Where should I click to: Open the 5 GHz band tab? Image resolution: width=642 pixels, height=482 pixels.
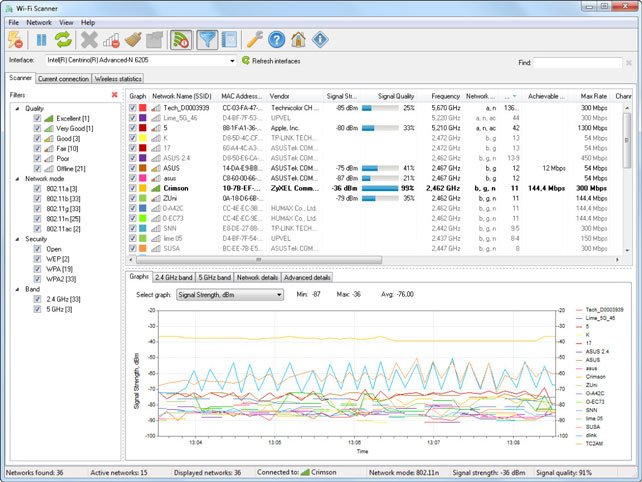215,278
